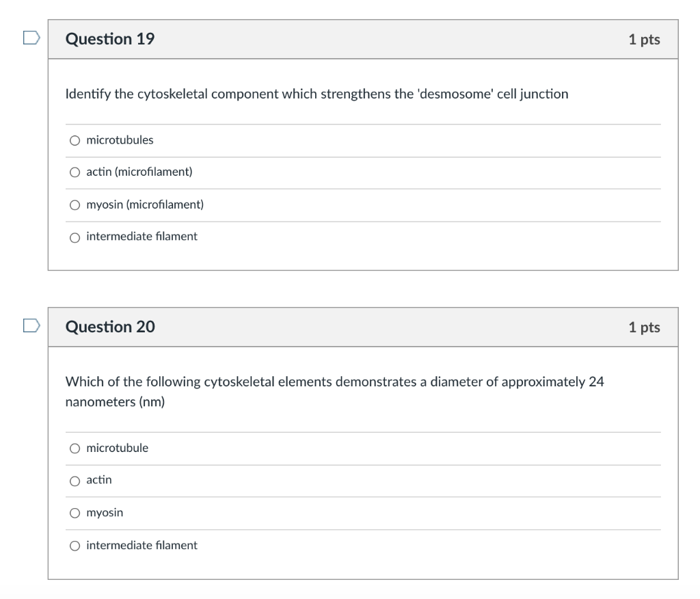Flag Question 20 using the bookmark icon
700x599 pixels.
click(x=28, y=327)
